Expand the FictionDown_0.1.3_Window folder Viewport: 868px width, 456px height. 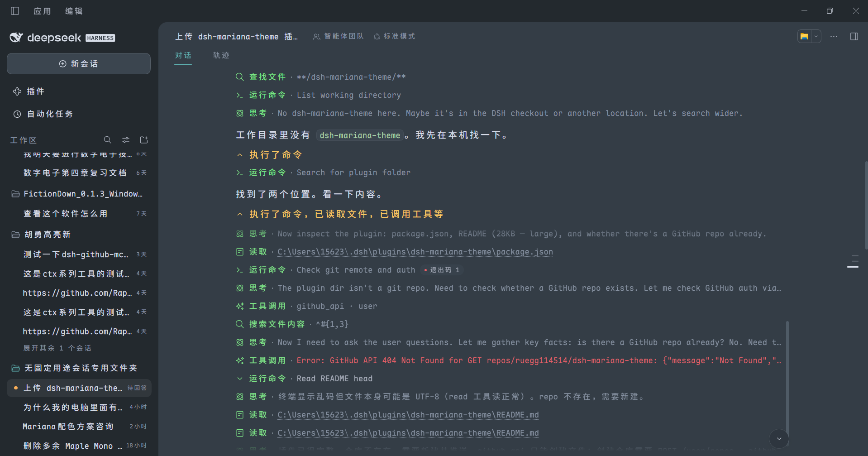pyautogui.click(x=79, y=194)
